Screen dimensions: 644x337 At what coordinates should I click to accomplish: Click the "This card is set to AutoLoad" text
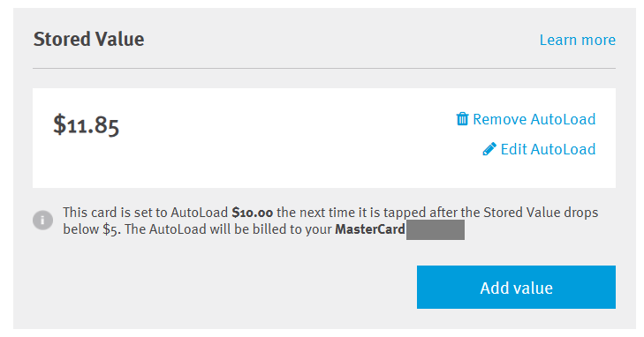145,213
